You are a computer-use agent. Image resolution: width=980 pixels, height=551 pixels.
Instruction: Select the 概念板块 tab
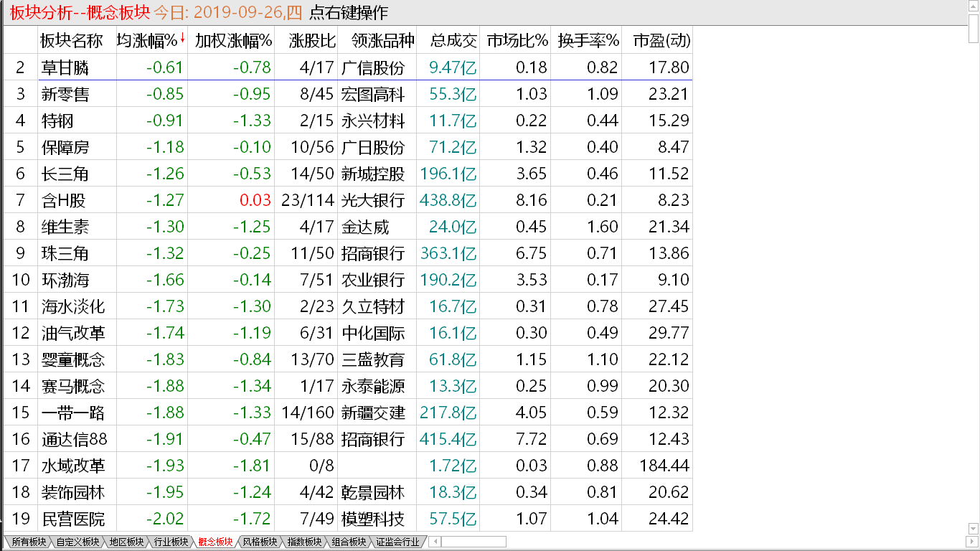click(x=215, y=542)
